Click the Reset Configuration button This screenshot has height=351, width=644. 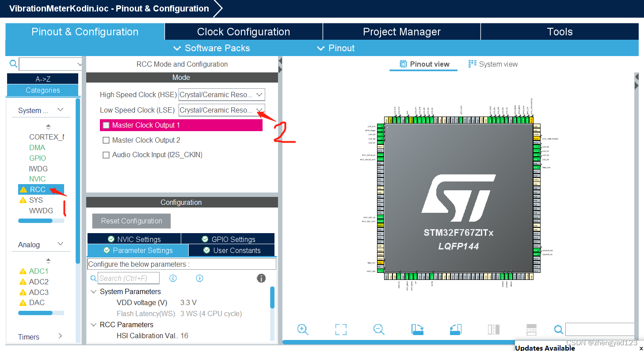point(131,221)
